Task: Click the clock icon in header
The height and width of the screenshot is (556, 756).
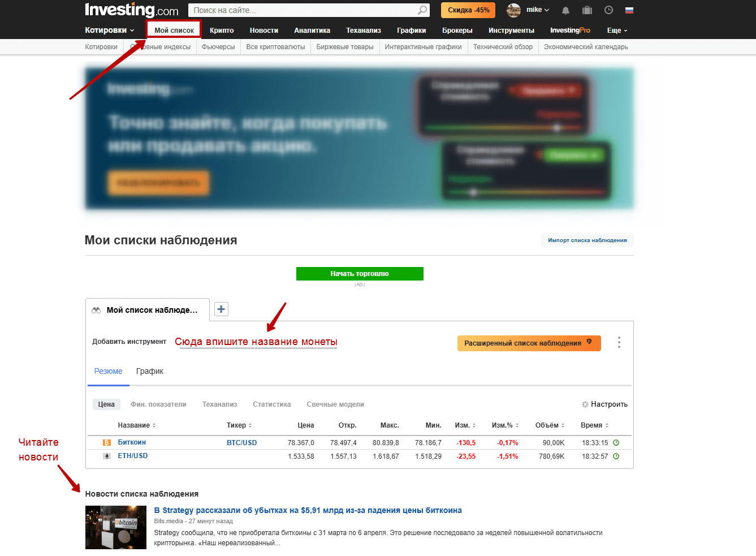Action: coord(608,10)
